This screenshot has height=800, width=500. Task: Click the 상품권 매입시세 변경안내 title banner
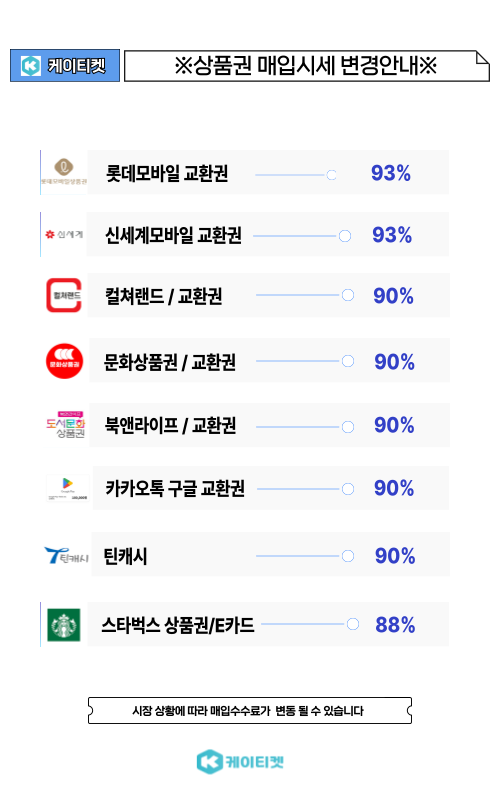click(307, 66)
